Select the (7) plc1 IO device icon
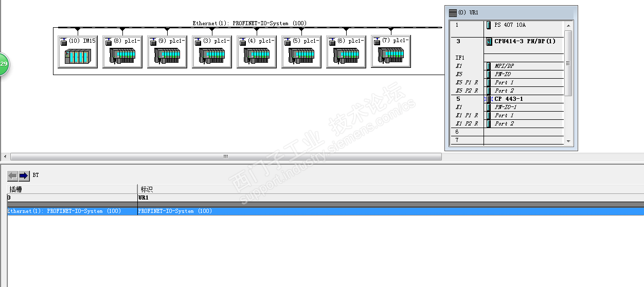 point(391,51)
